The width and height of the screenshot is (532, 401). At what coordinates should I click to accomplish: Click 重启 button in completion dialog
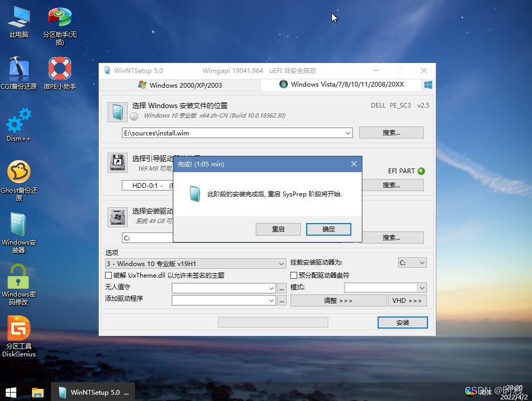278,229
